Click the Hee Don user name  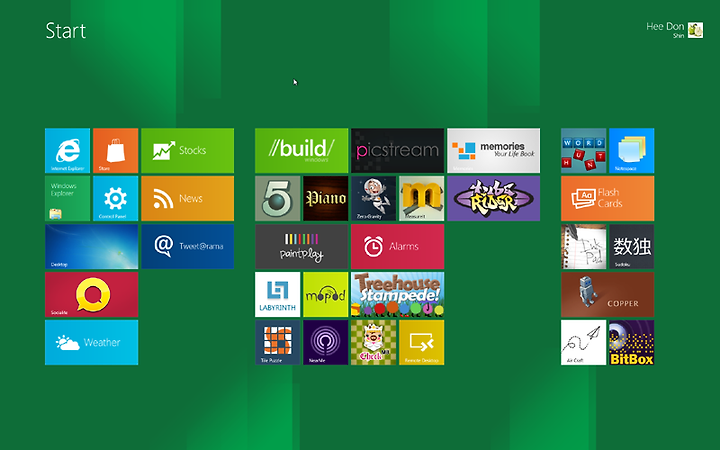[x=665, y=27]
